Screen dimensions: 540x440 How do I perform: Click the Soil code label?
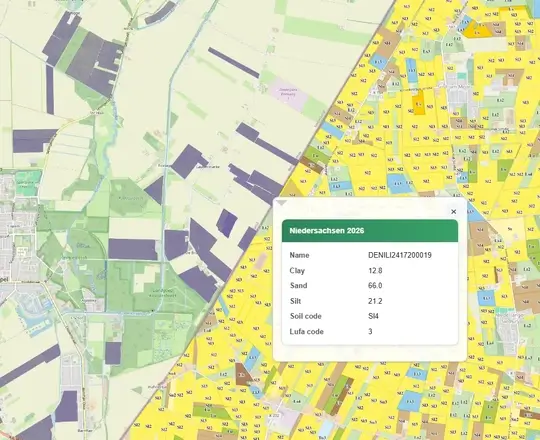pos(305,316)
